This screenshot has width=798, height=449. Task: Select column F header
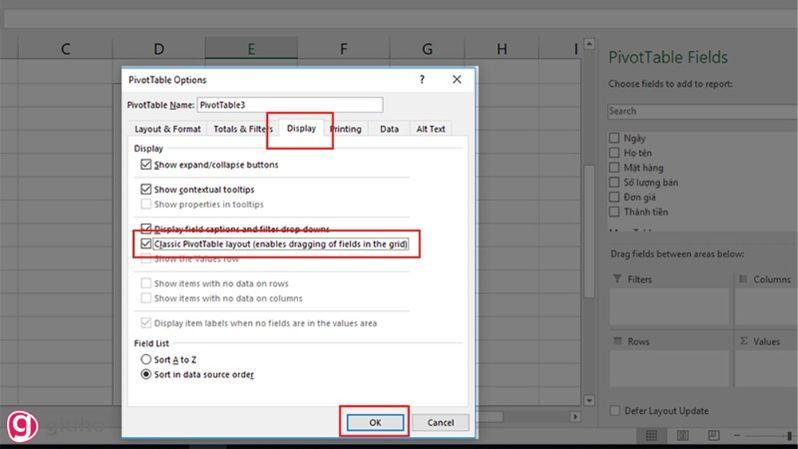344,49
